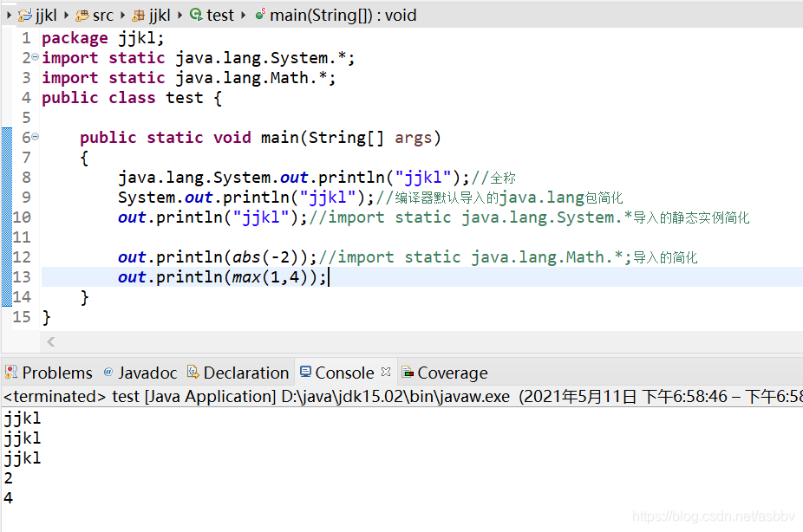Click the '2' console output line

coord(8,477)
